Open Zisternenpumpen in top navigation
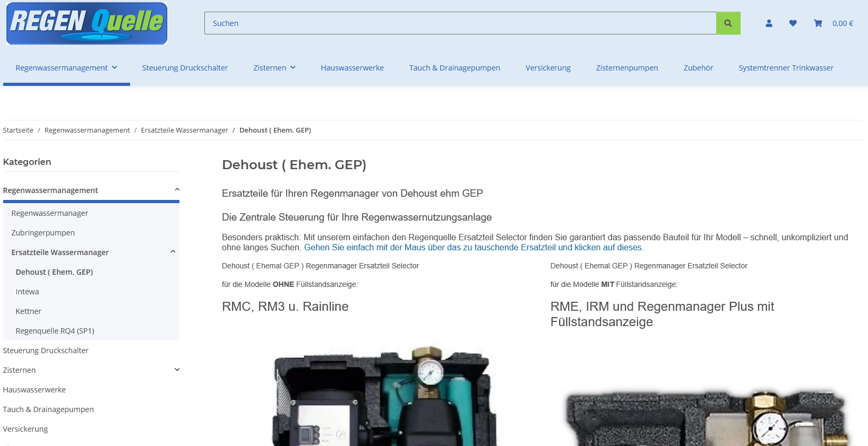 (627, 68)
